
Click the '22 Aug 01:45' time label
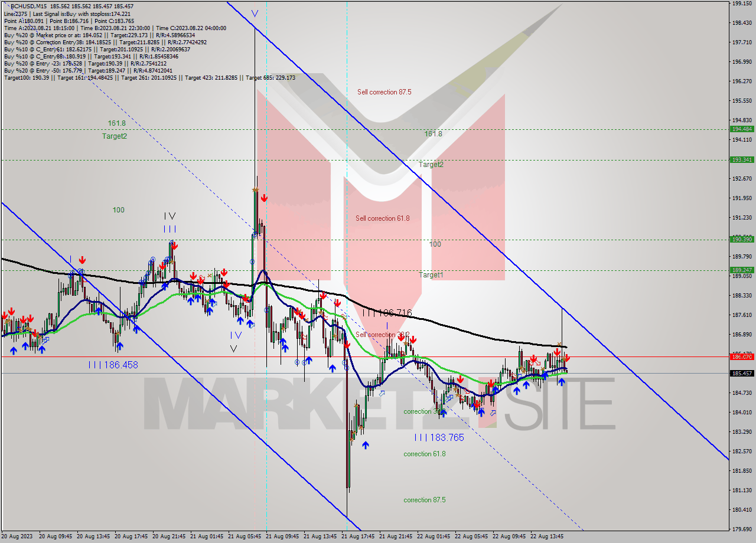(x=434, y=537)
